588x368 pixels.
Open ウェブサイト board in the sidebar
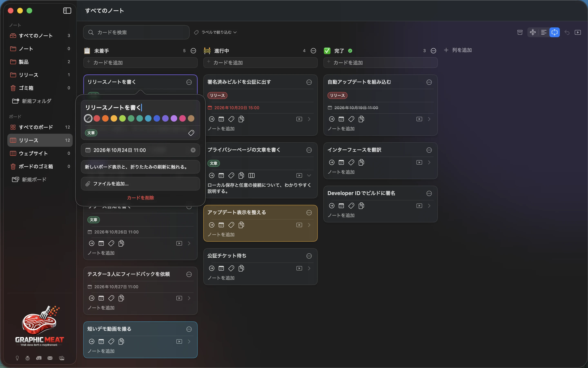(40, 153)
